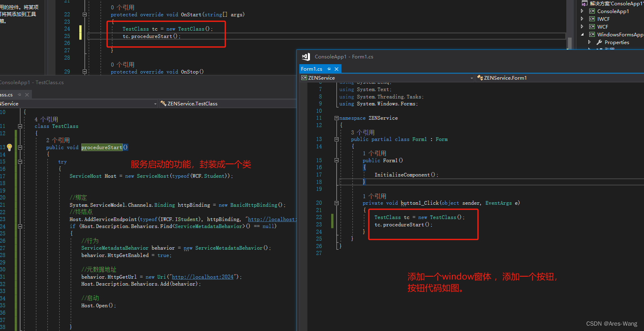Click 'InitializeComponent()' in Form1.cs
The image size is (644, 331).
click(406, 175)
